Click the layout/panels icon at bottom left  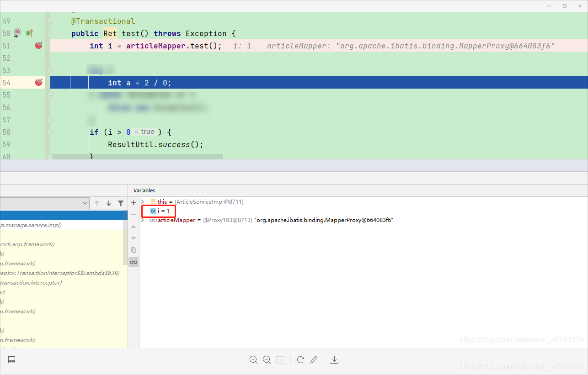(x=11, y=359)
